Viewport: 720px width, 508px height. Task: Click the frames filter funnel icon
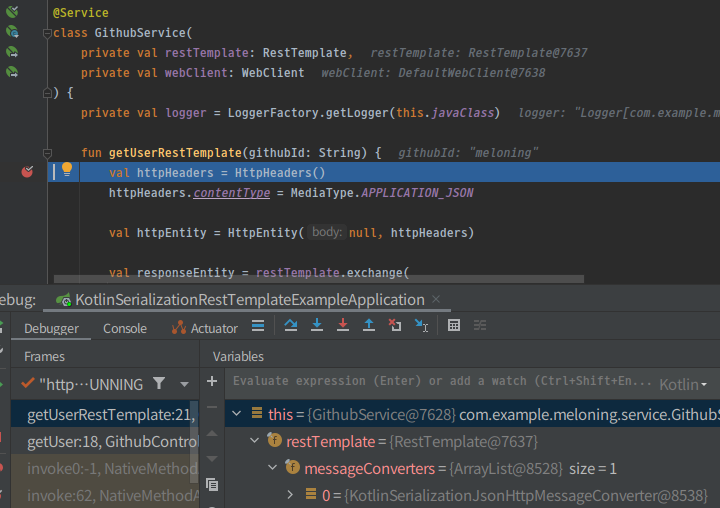click(x=159, y=383)
